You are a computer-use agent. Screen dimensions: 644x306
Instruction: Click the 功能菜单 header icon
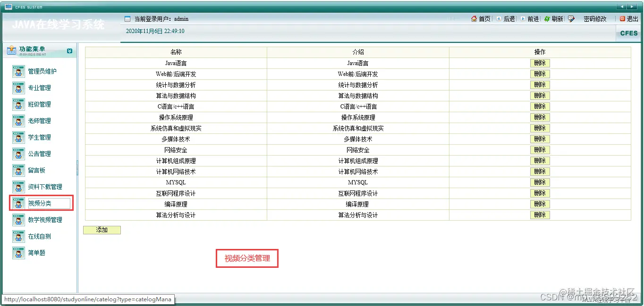pyautogui.click(x=12, y=50)
